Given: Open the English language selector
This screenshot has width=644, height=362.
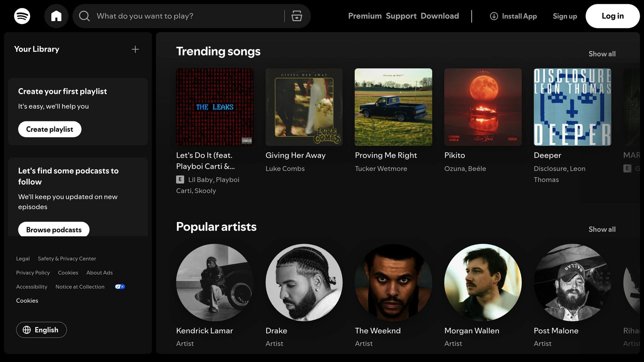Looking at the screenshot, I should point(41,330).
